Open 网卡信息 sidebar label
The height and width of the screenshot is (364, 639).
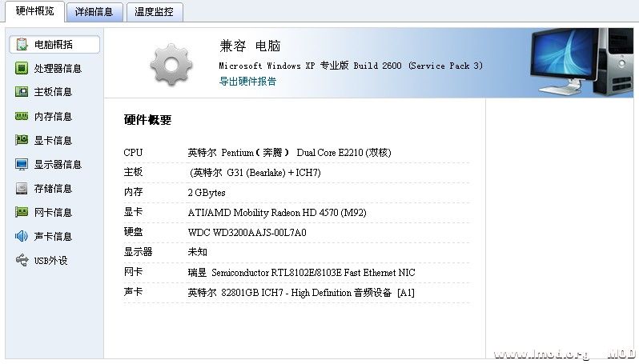coord(53,213)
